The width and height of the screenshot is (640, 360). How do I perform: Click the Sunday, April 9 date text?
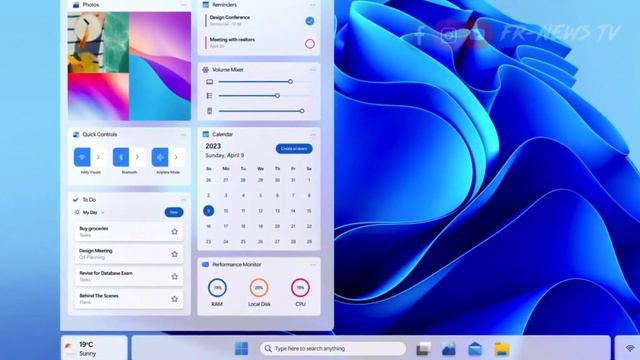pyautogui.click(x=224, y=156)
